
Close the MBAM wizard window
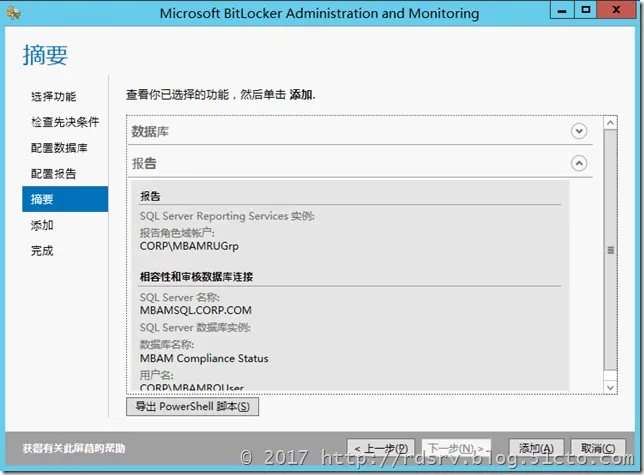coord(616,10)
